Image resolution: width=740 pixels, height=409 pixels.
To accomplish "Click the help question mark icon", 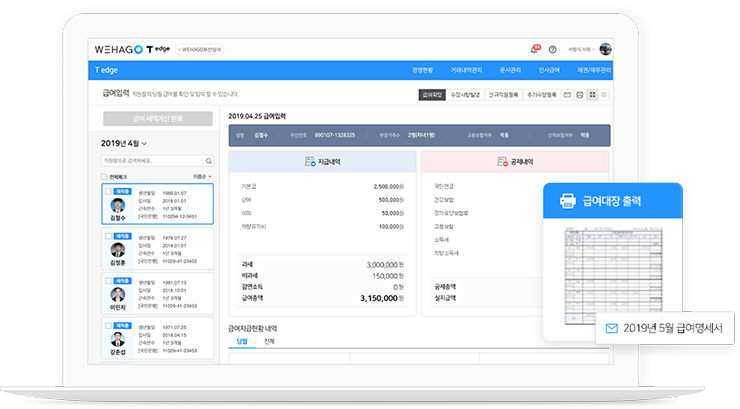I will click(x=552, y=48).
